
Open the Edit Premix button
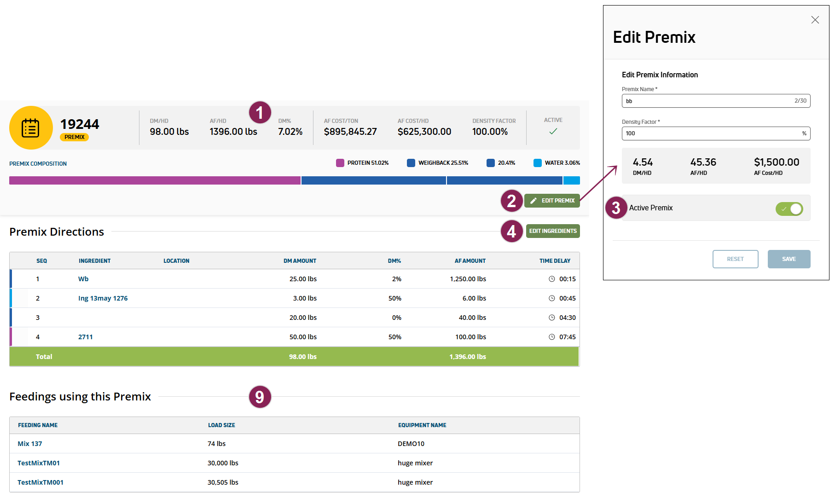[x=552, y=201]
